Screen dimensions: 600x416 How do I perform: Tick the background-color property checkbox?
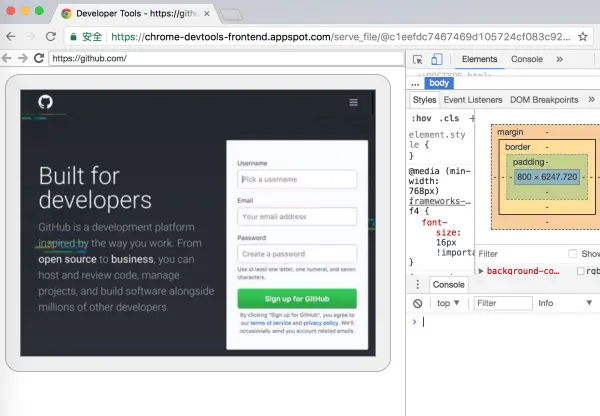click(580, 271)
